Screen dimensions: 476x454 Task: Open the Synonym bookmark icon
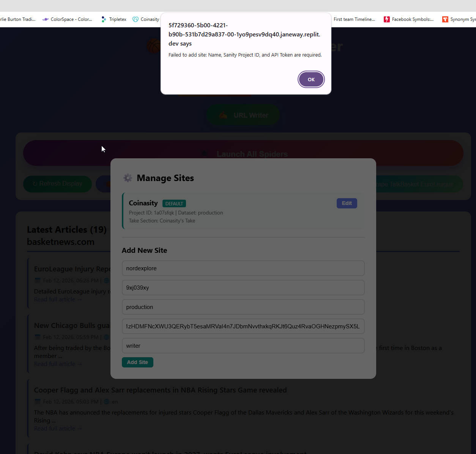point(445,19)
